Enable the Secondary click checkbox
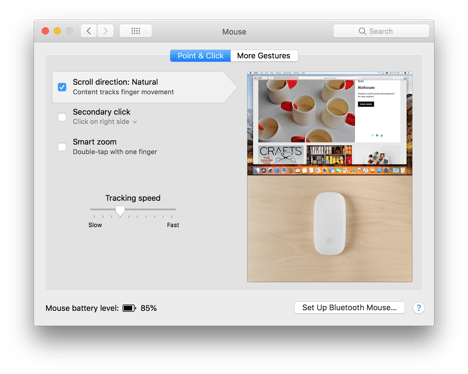 62,117
